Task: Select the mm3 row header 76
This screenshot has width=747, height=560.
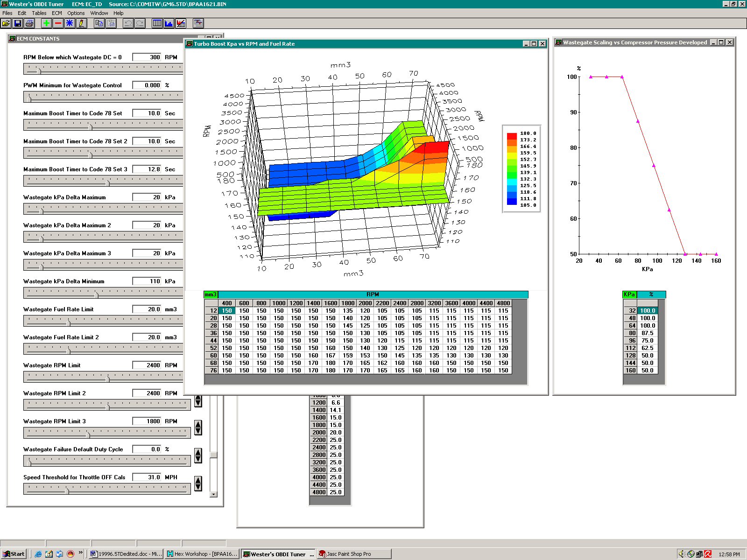Action: pyautogui.click(x=211, y=371)
